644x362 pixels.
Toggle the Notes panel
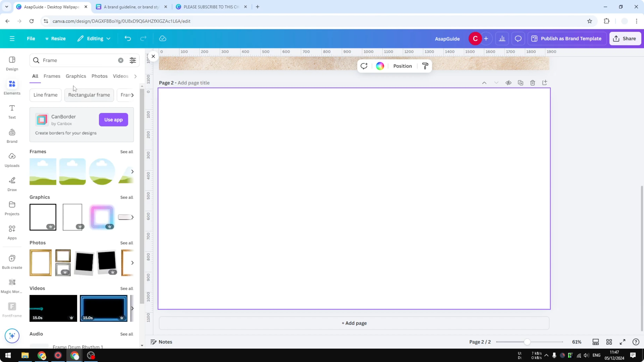point(161,342)
